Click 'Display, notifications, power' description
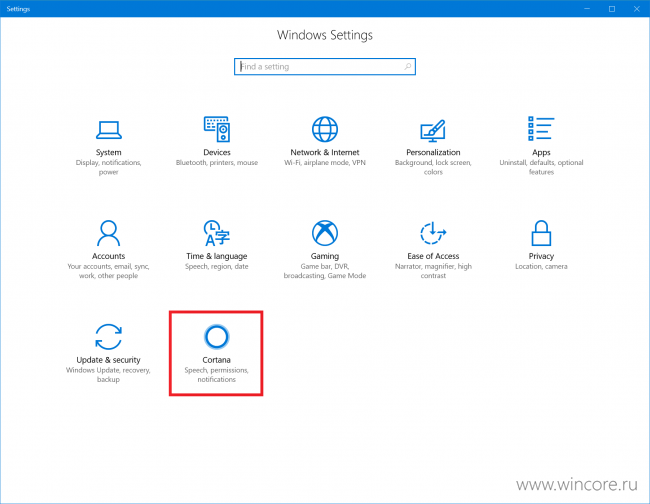 pyautogui.click(x=109, y=167)
